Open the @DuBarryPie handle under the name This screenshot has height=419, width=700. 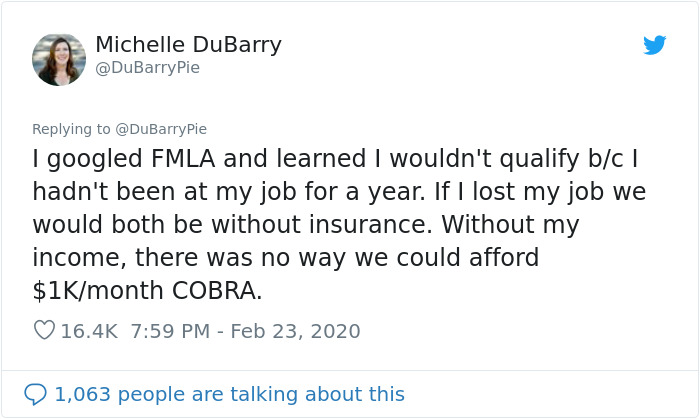[x=147, y=68]
